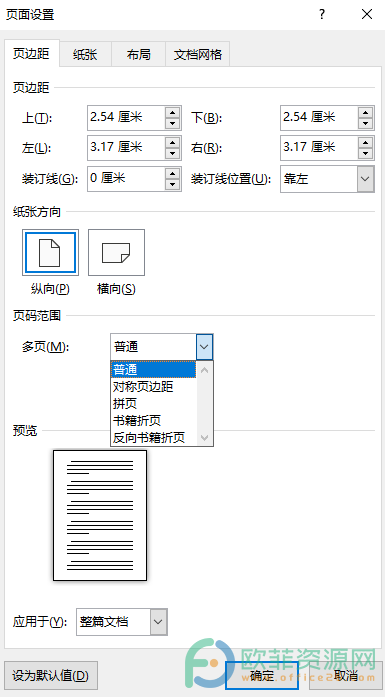Open the help question mark icon

click(x=322, y=15)
